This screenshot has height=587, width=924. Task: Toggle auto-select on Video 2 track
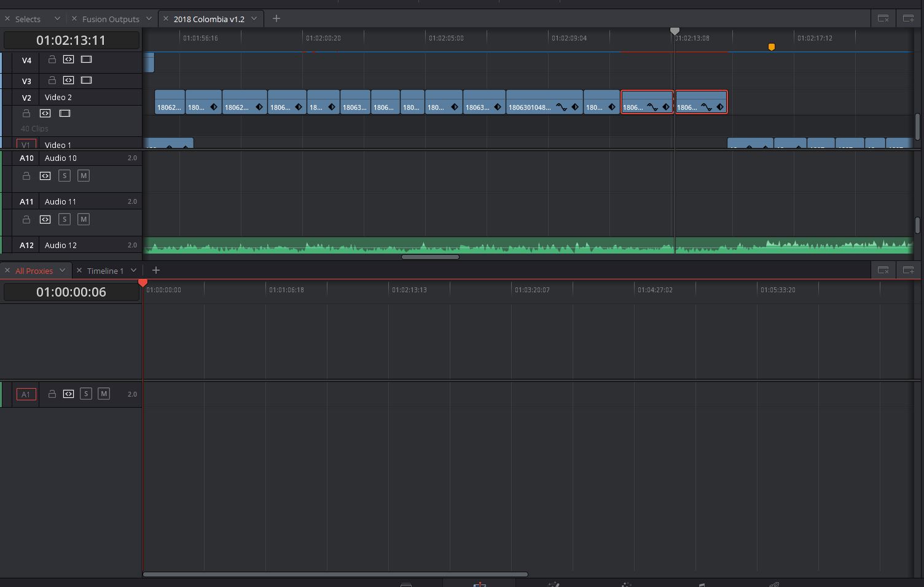coord(45,114)
